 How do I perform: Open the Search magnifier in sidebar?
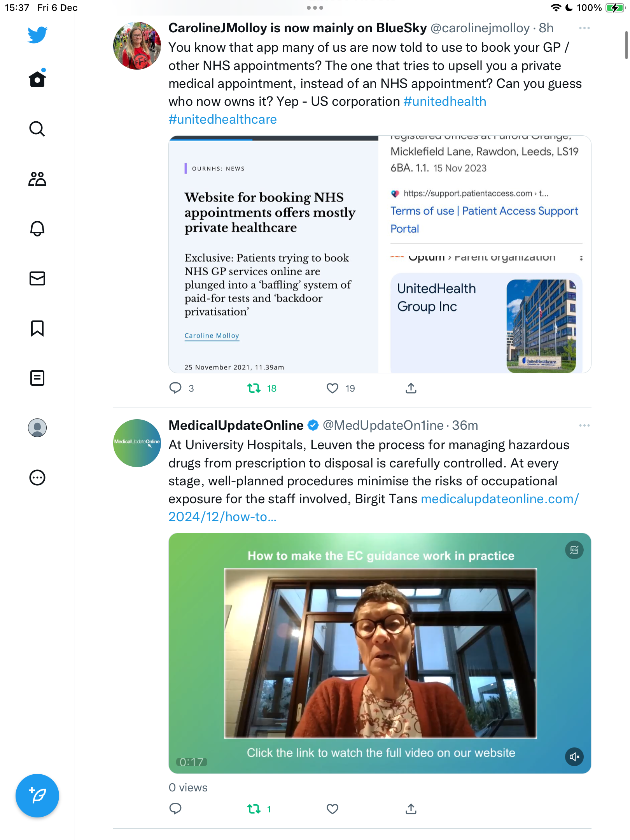[37, 129]
